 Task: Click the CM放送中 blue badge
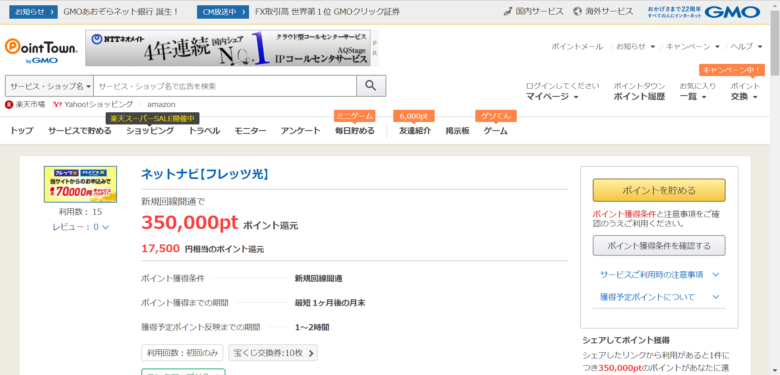(223, 11)
